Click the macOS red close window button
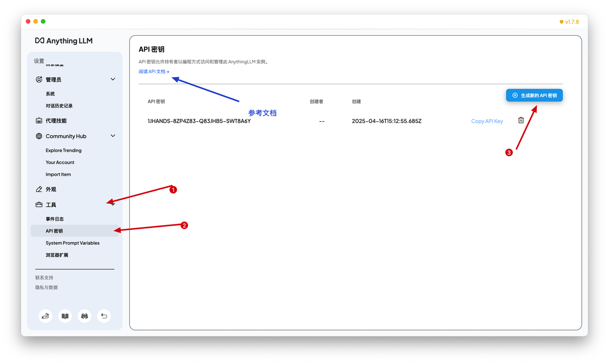This screenshot has height=364, width=609. coord(28,21)
